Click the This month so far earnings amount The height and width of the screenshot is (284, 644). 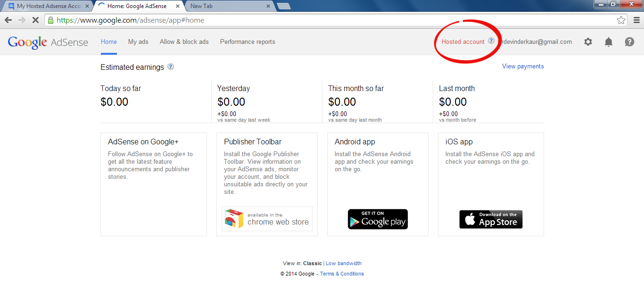click(x=342, y=102)
